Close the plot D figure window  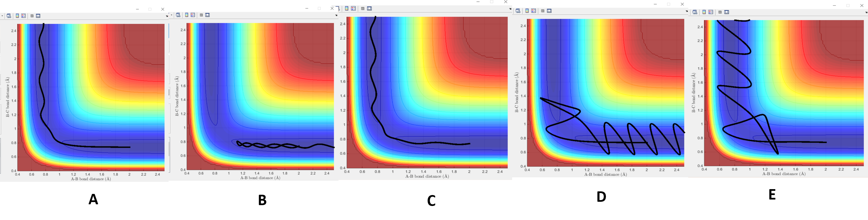click(x=682, y=4)
